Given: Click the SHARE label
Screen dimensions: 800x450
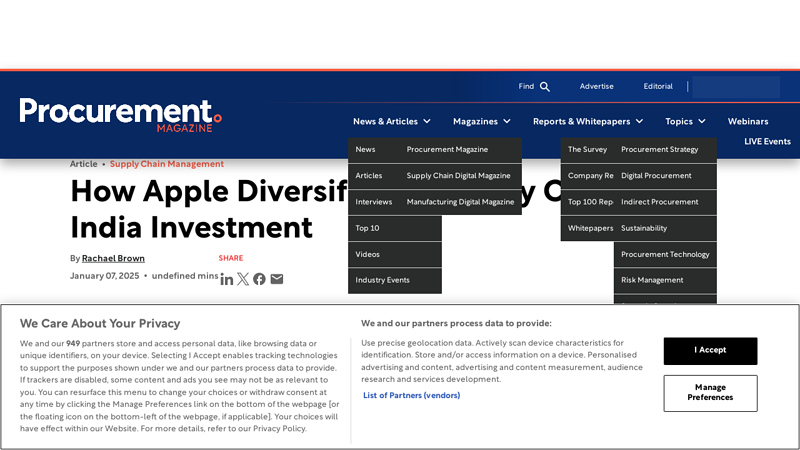Looking at the screenshot, I should pyautogui.click(x=231, y=258).
